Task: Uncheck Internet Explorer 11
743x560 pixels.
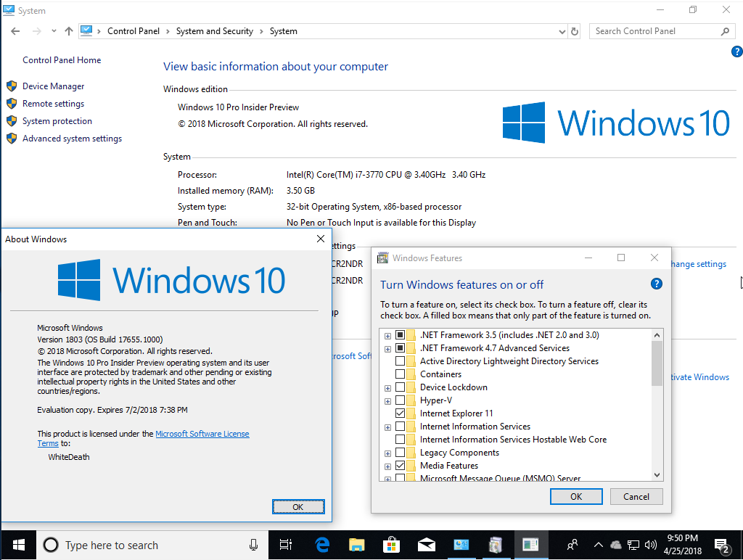Action: click(x=400, y=413)
